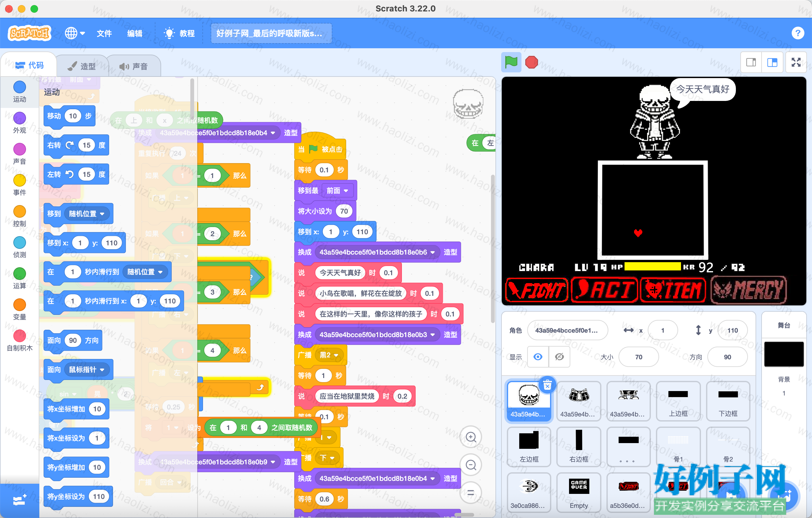812x518 pixels.
Task: Select the 上边框 sprite
Action: pyautogui.click(x=678, y=401)
